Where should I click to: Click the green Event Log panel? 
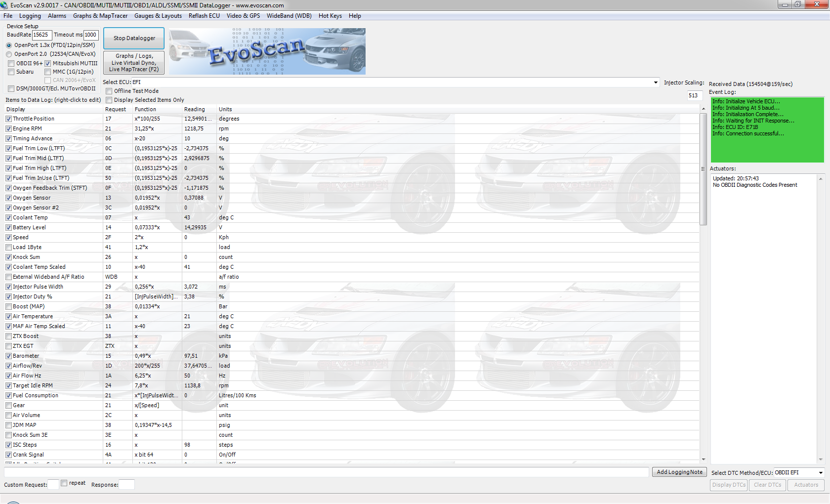coord(767,130)
